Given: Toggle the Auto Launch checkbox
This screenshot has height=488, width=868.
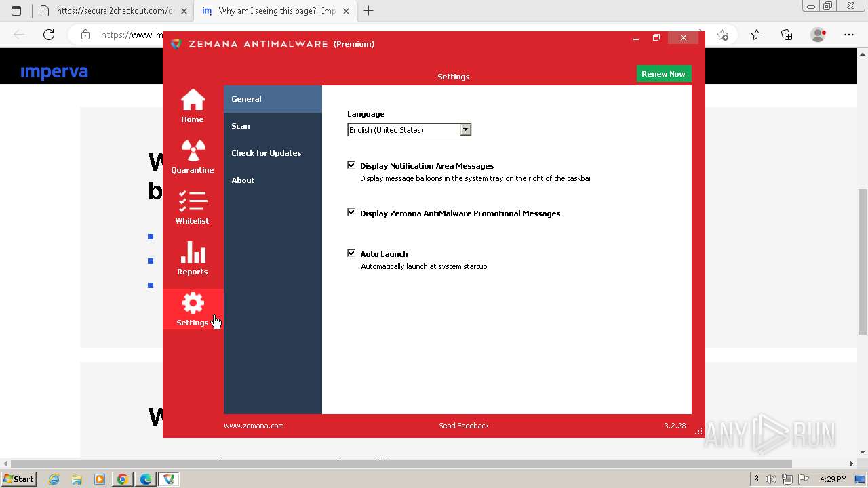Looking at the screenshot, I should coord(351,253).
